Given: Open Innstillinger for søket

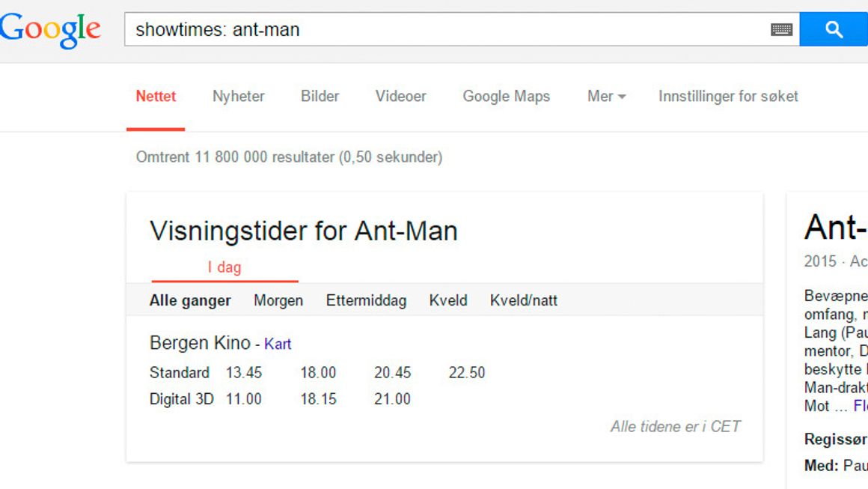Looking at the screenshot, I should tap(728, 96).
